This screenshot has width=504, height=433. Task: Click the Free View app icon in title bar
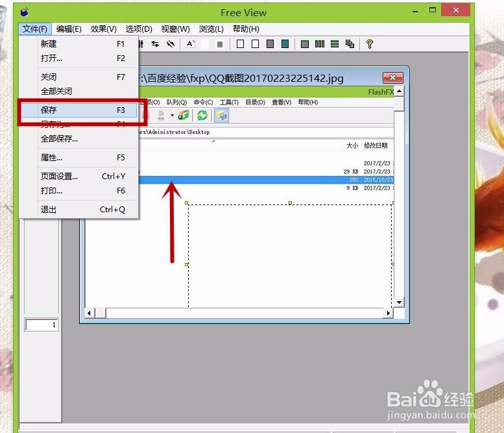25,12
